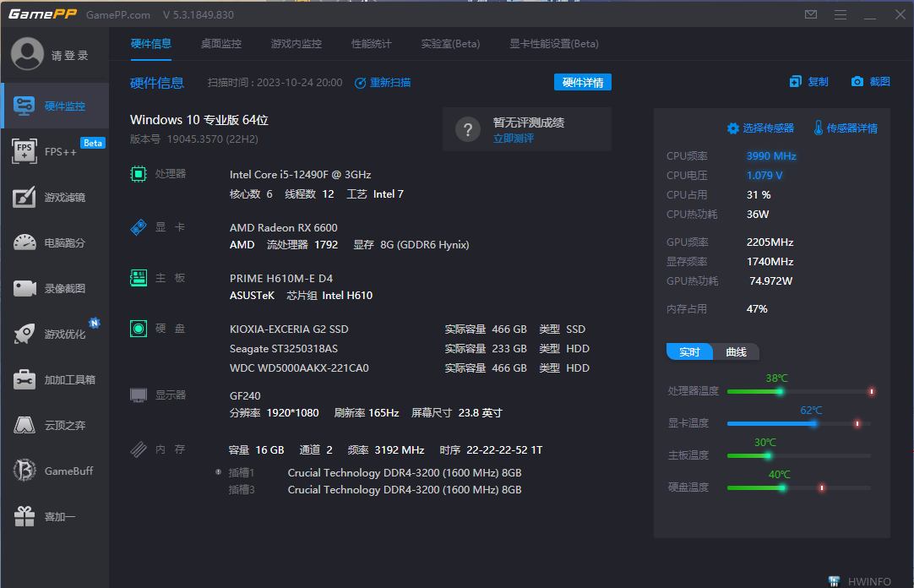The height and width of the screenshot is (588, 914).
Task: Click the mail message icon in title bar
Action: point(811,14)
